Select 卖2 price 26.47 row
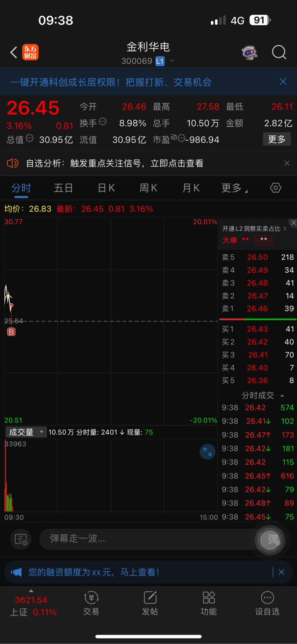297x644 pixels. pyautogui.click(x=258, y=296)
